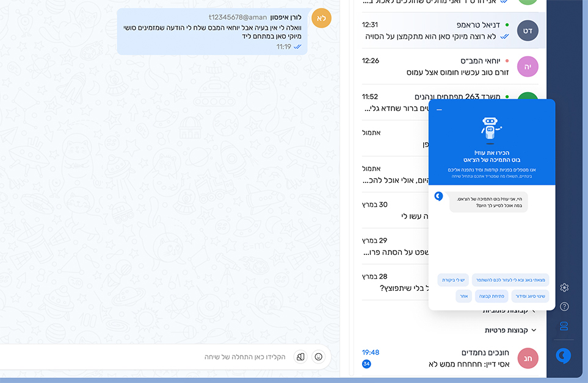Click the לא avatar next to the message
This screenshot has width=588, height=383.
click(x=321, y=18)
